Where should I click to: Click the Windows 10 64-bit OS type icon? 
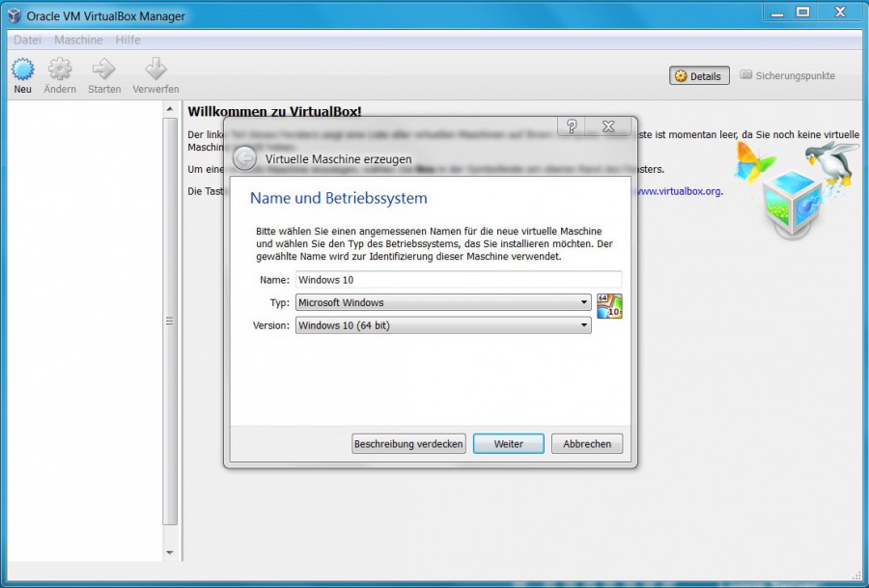[609, 306]
